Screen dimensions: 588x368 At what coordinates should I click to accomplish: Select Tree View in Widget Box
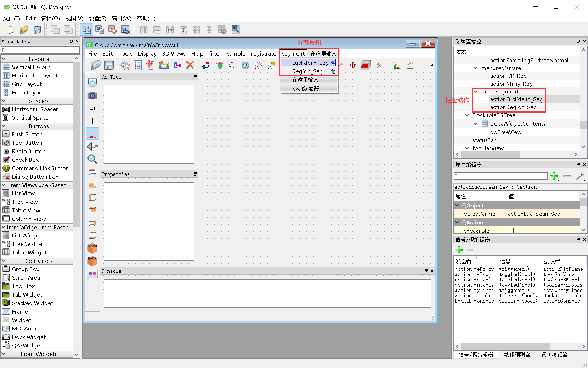point(24,202)
